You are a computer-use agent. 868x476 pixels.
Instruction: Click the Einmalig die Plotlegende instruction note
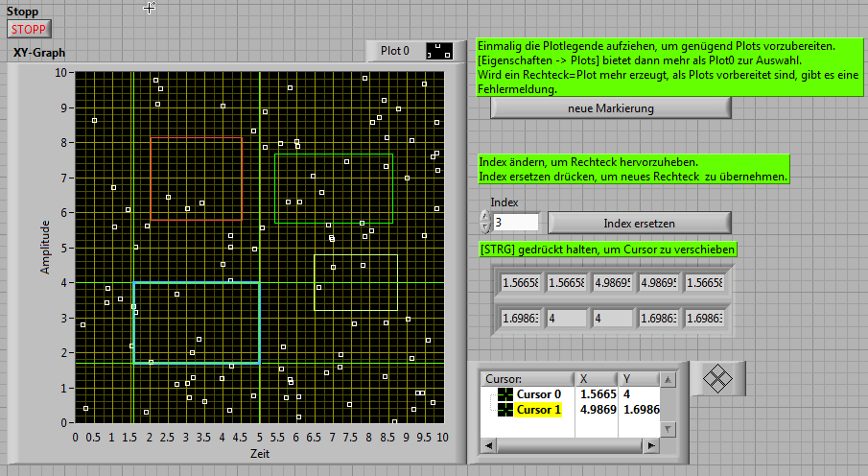[669, 67]
